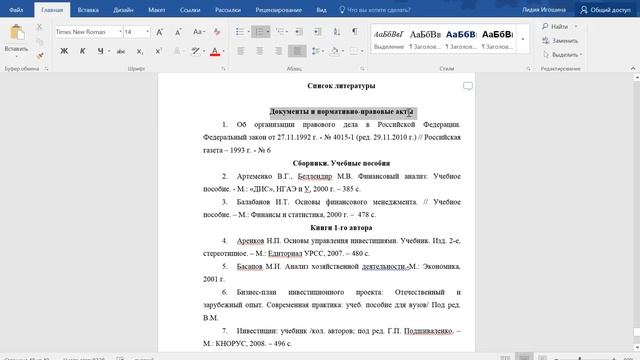Open the font size dropdown showing 14
The width and height of the screenshot is (640, 360).
147,32
